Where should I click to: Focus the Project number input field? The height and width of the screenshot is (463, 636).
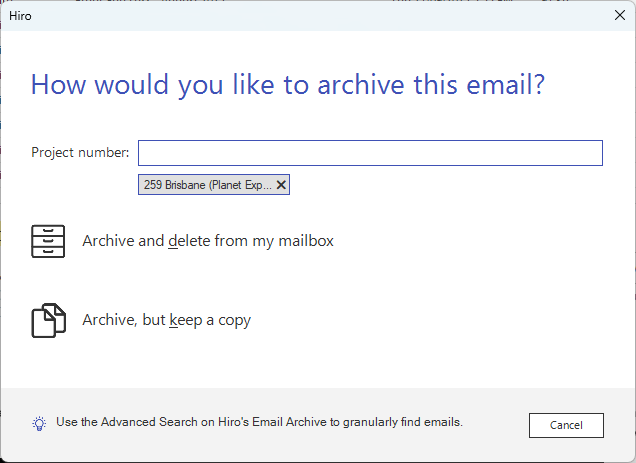click(370, 153)
